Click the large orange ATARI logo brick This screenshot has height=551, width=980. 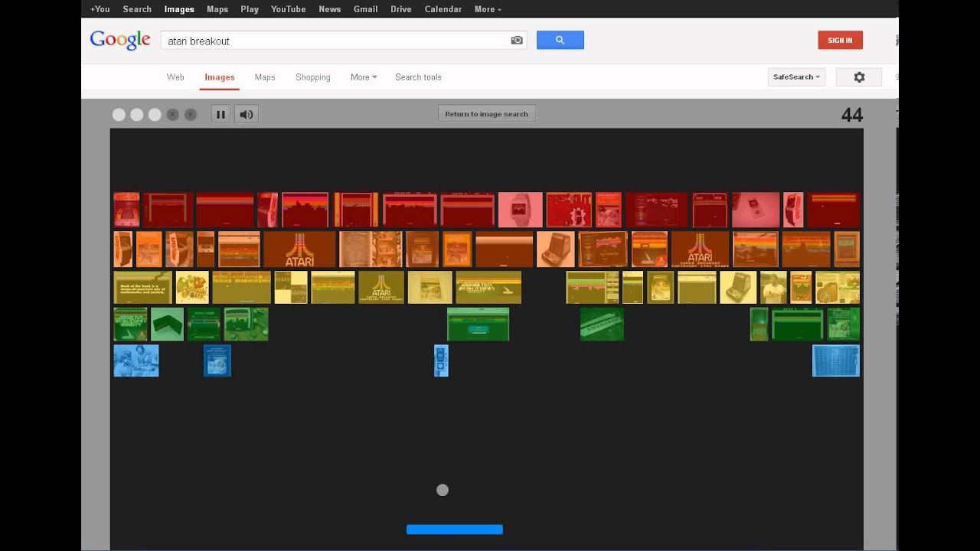pos(299,249)
